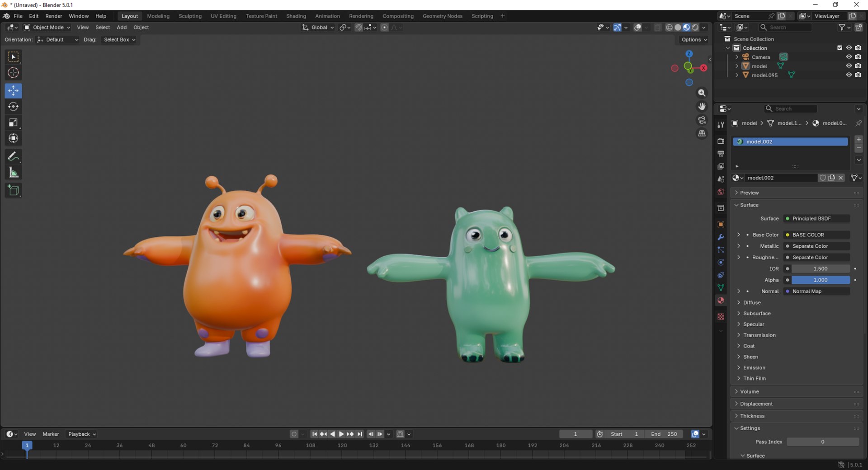Screen dimensions: 868x470
Task: Click the 3D Cursor tool
Action: (x=13, y=73)
